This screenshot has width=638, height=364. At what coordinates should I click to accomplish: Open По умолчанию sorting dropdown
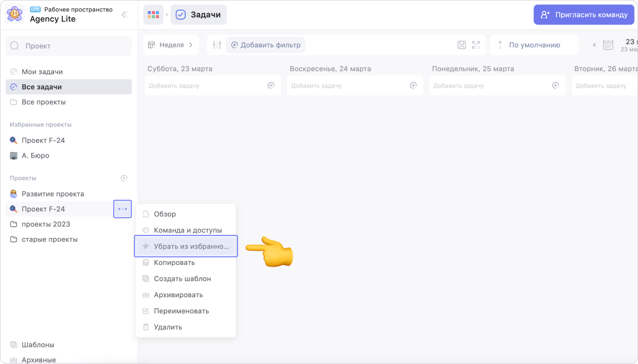534,45
